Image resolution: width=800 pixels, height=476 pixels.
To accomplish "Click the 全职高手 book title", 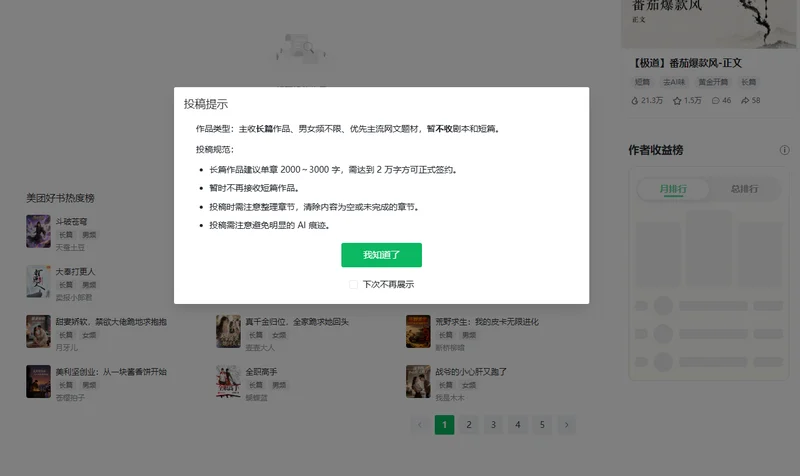I will [x=261, y=371].
